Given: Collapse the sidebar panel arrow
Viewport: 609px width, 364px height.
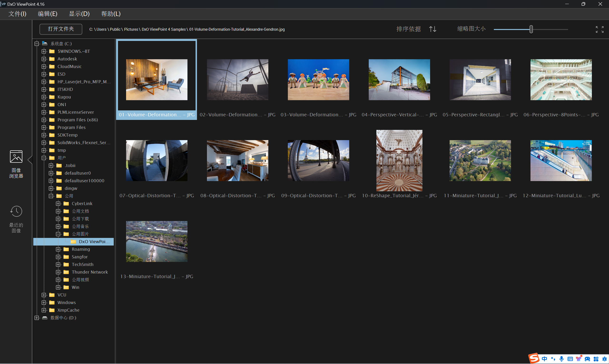Looking at the screenshot, I should [x=30, y=160].
